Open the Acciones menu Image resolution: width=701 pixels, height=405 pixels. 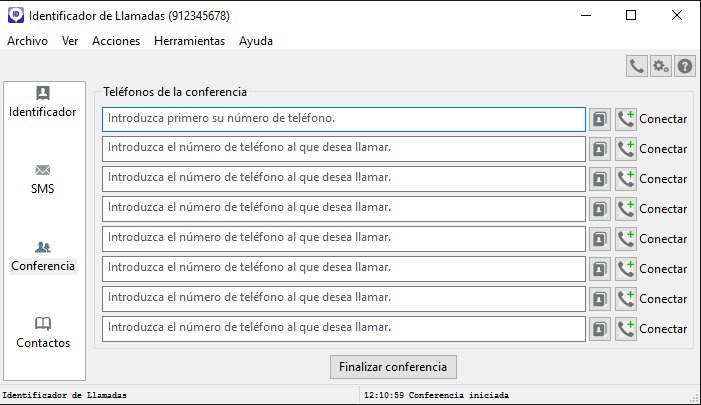116,41
